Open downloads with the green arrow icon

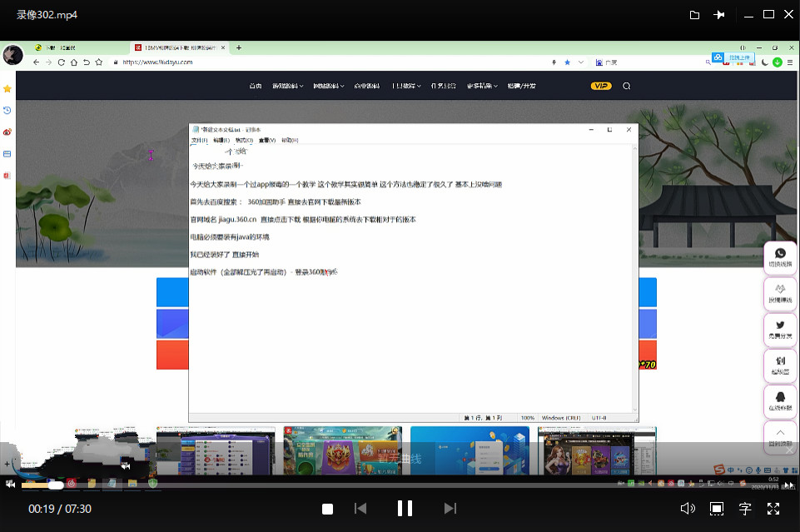[778, 62]
